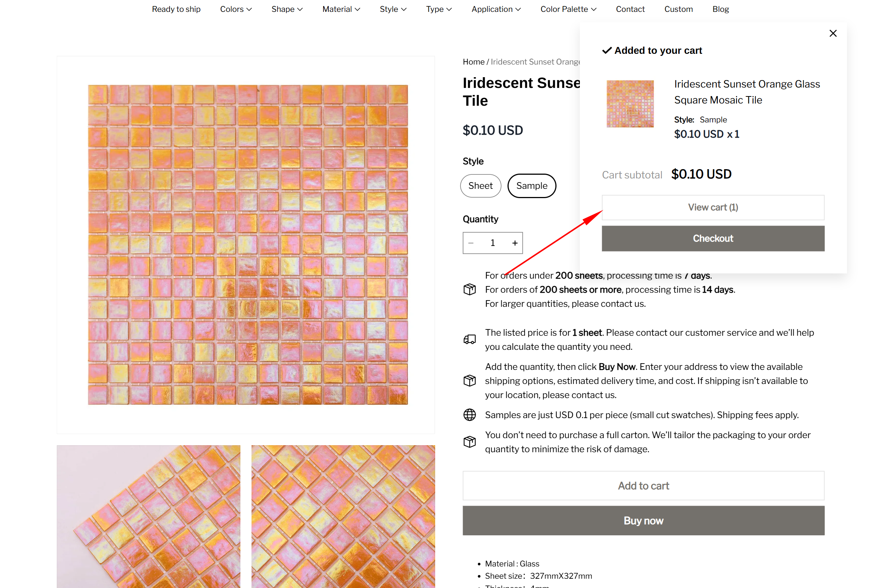
Task: Close the added-to-cart popup
Action: coord(833,33)
